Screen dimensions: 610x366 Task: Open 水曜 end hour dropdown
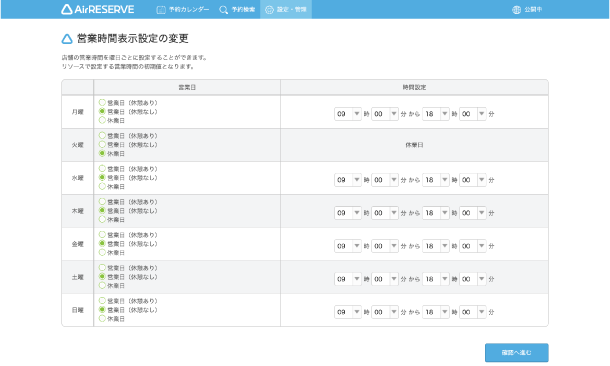436,180
